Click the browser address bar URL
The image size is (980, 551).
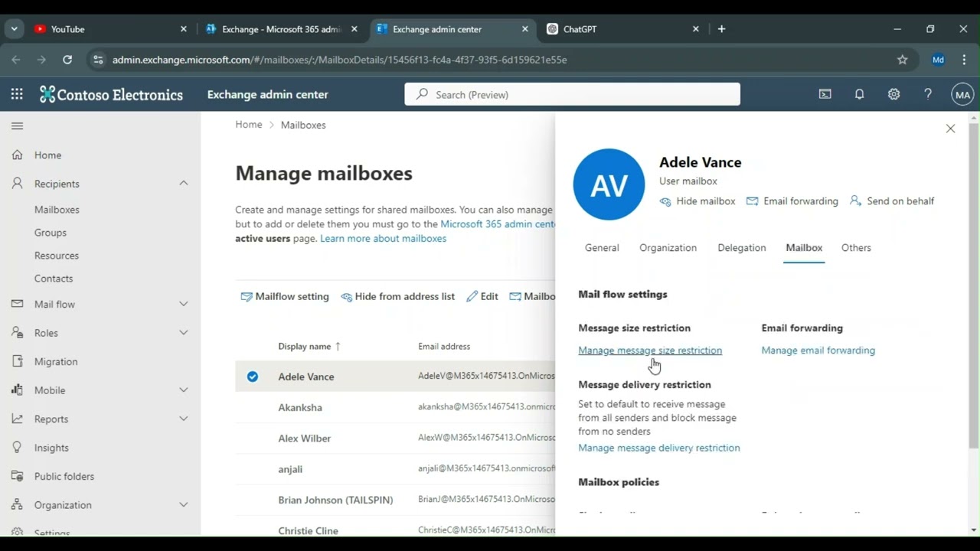click(339, 60)
